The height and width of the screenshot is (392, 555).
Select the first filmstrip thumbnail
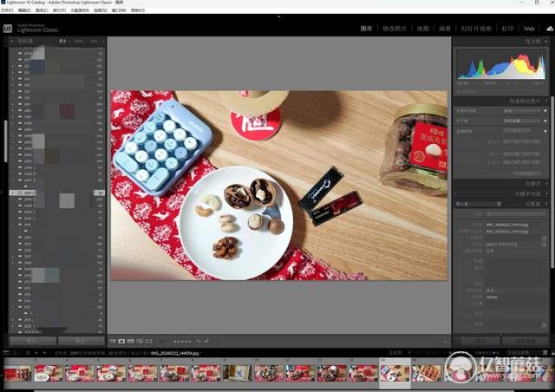[x=17, y=373]
